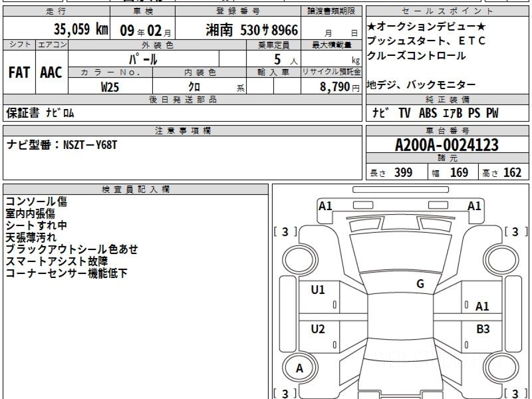Select the コーナーセンサー機能低下 note
This screenshot has height=399, width=532.
(x=66, y=273)
